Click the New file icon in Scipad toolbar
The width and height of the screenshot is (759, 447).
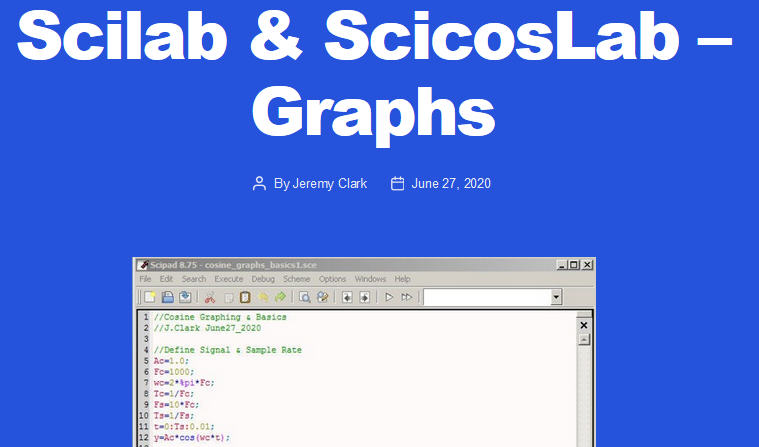click(150, 297)
